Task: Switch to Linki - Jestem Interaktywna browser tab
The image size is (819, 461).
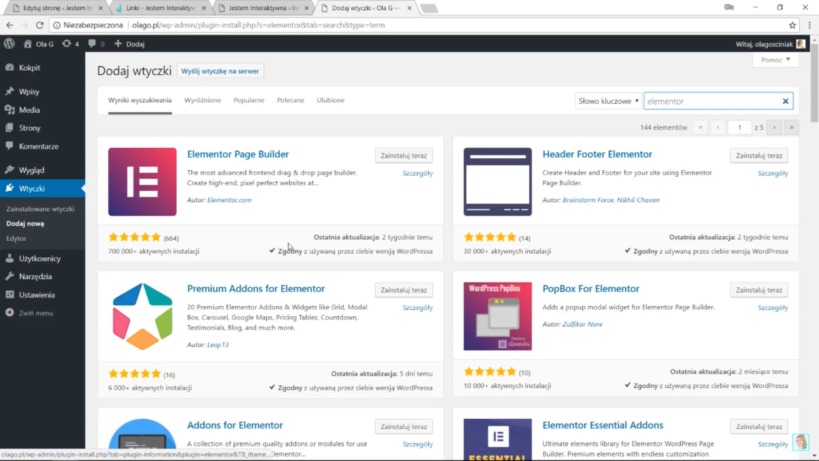Action: (161, 8)
